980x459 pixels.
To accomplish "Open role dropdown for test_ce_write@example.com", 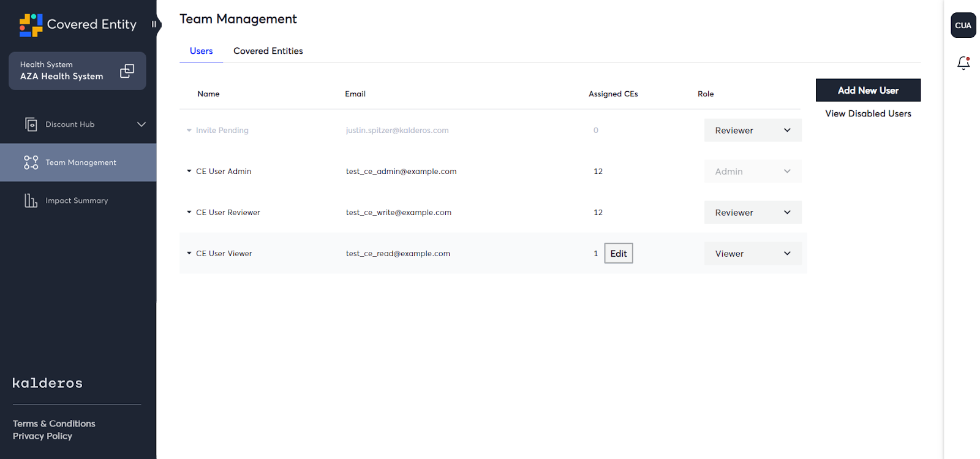I will pyautogui.click(x=753, y=213).
